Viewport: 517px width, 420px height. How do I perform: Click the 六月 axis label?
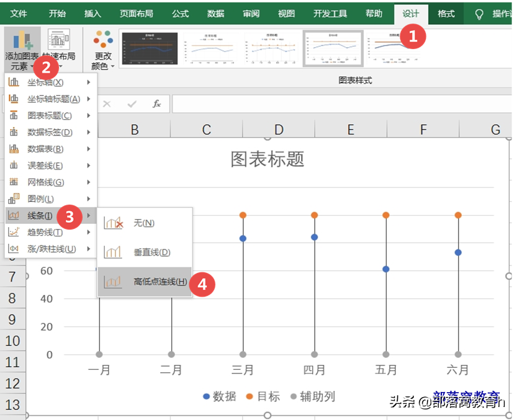coord(457,370)
